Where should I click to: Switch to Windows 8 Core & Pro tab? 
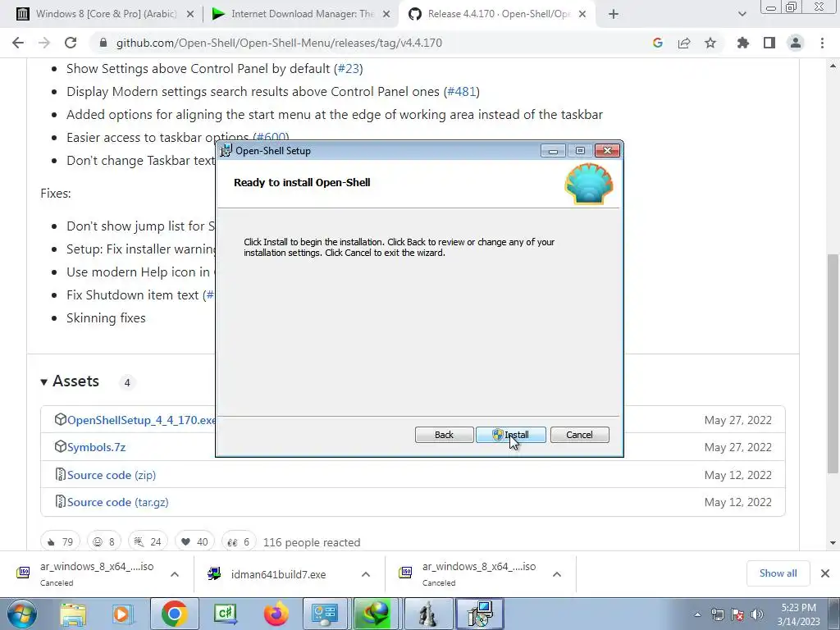point(106,14)
